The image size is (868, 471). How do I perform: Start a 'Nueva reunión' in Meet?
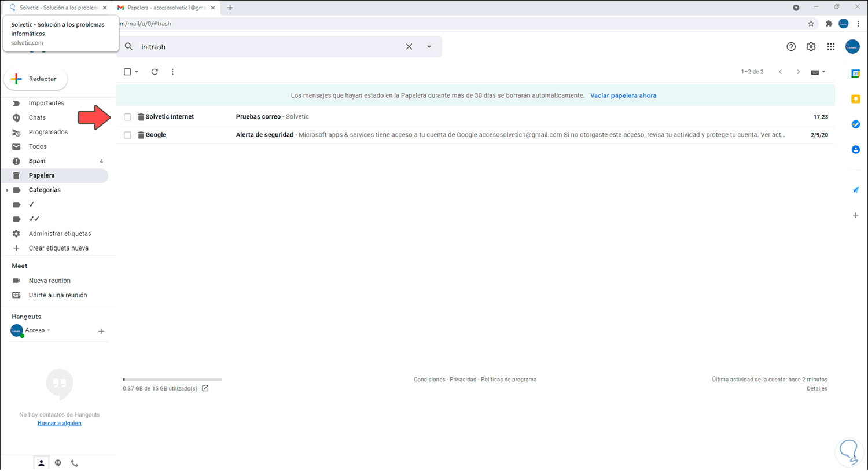pos(49,281)
